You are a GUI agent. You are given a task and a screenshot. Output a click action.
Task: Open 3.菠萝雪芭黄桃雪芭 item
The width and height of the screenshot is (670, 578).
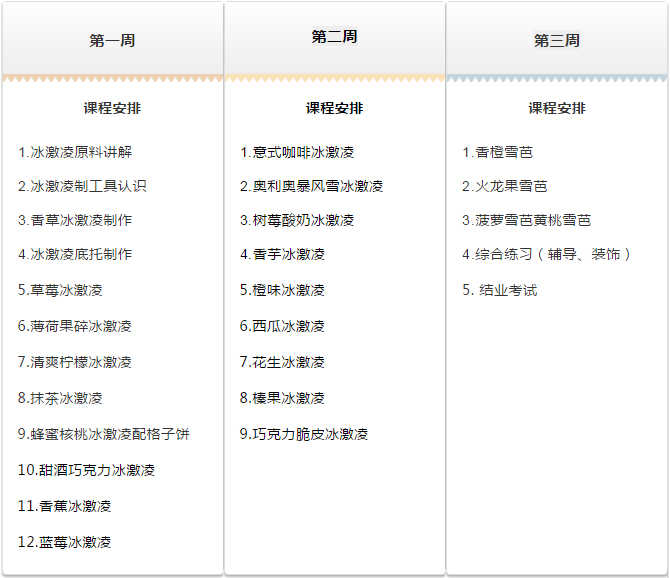[x=526, y=220]
